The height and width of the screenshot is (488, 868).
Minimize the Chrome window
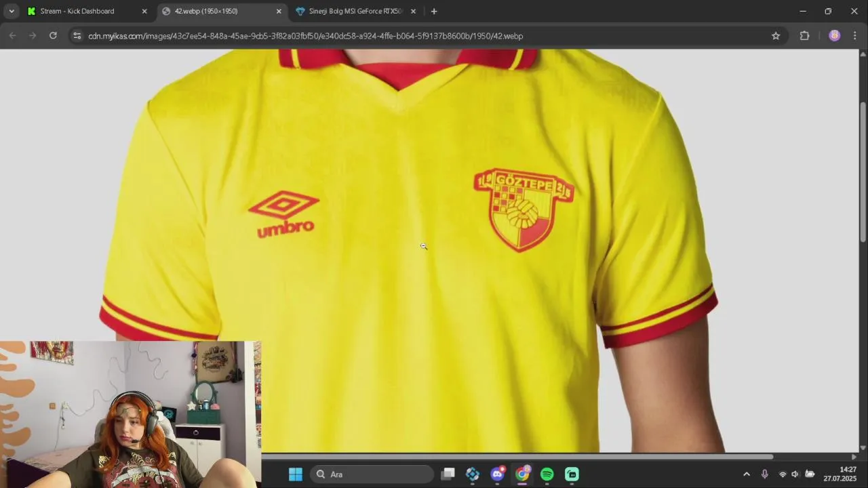tap(803, 12)
